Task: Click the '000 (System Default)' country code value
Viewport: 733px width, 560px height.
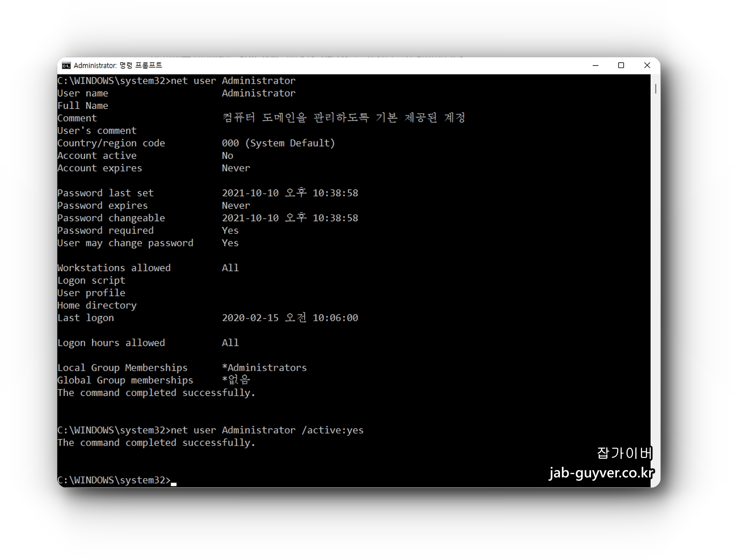Action: 278,143
